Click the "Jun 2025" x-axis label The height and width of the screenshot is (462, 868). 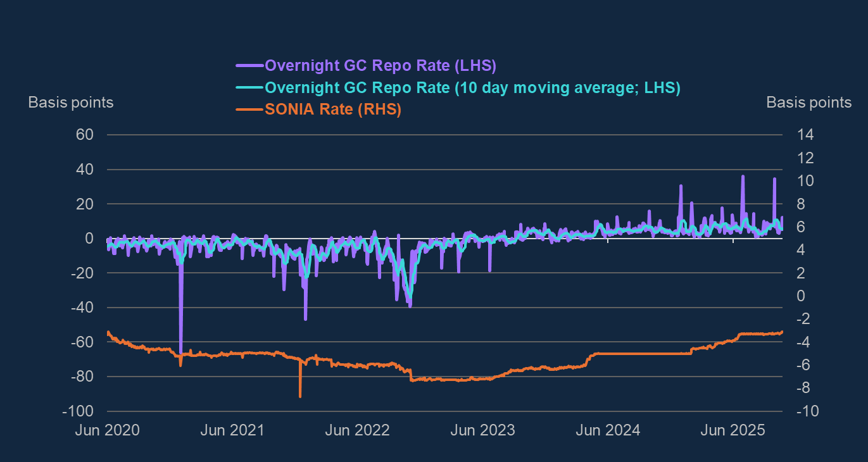pos(732,431)
